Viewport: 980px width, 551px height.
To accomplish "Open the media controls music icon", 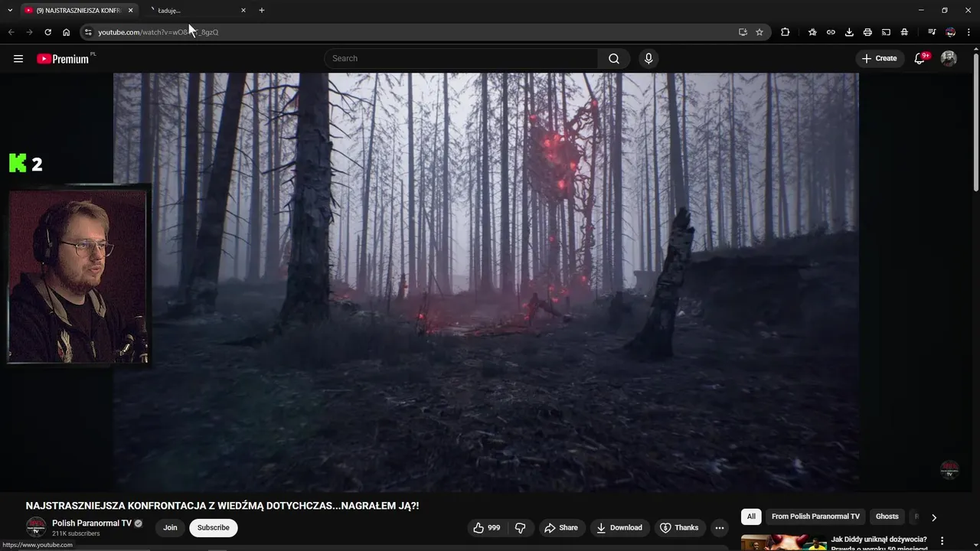I will click(932, 32).
